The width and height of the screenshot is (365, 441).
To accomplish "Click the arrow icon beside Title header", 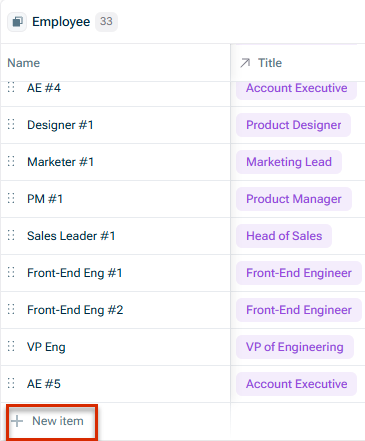I will coord(245,63).
